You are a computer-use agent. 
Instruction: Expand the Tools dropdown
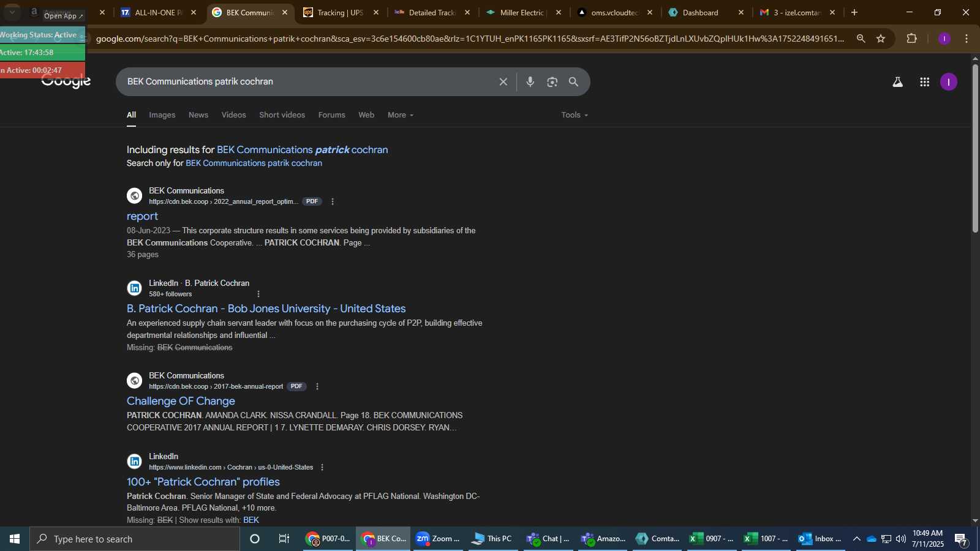[x=575, y=115]
